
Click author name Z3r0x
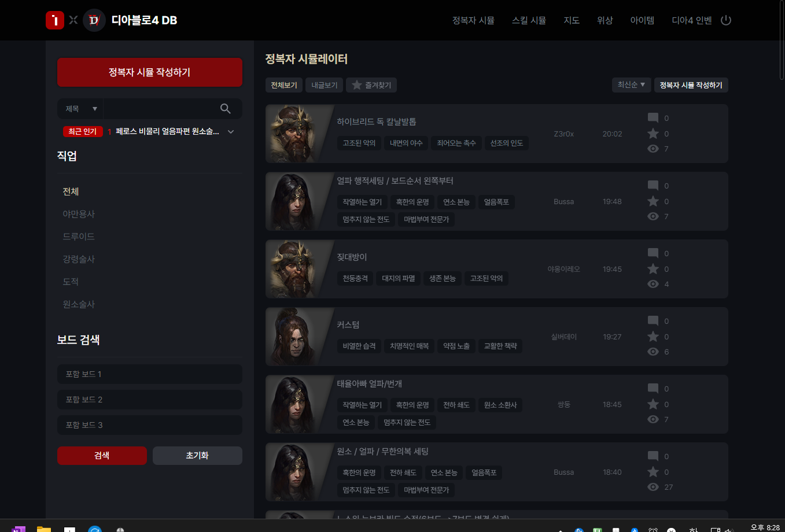(x=563, y=134)
